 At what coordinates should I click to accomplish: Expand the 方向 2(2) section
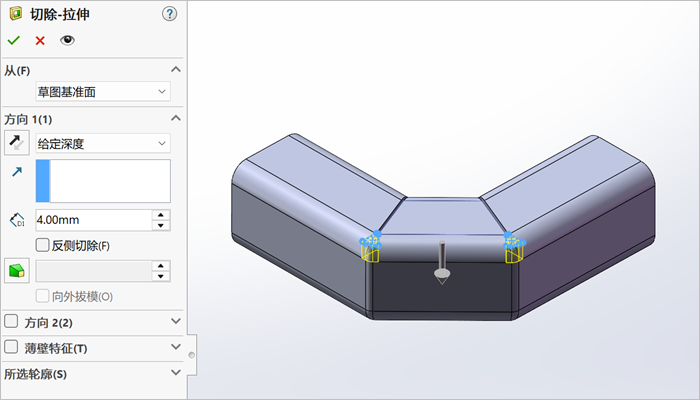coord(176,321)
